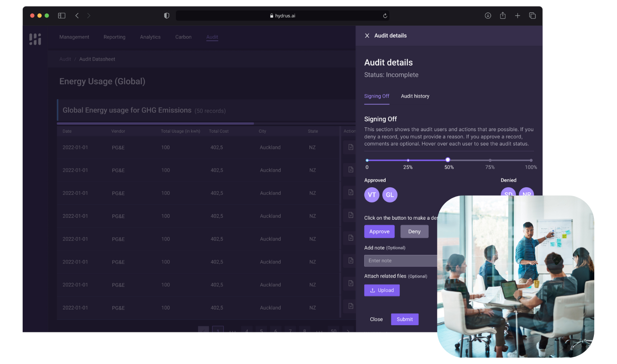The height and width of the screenshot is (364, 617).
Task: Deny the audit record
Action: point(414,231)
